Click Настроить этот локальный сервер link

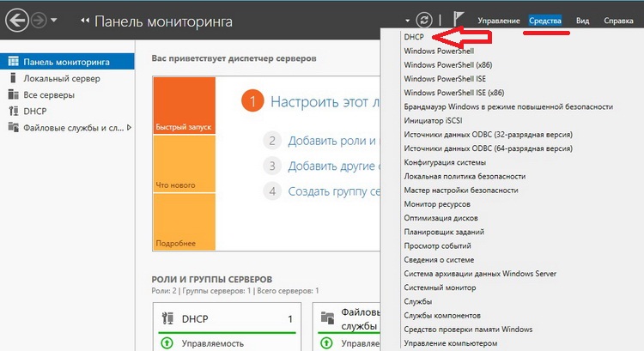coord(325,102)
